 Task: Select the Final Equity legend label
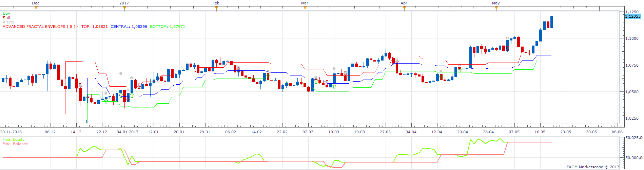click(14, 139)
